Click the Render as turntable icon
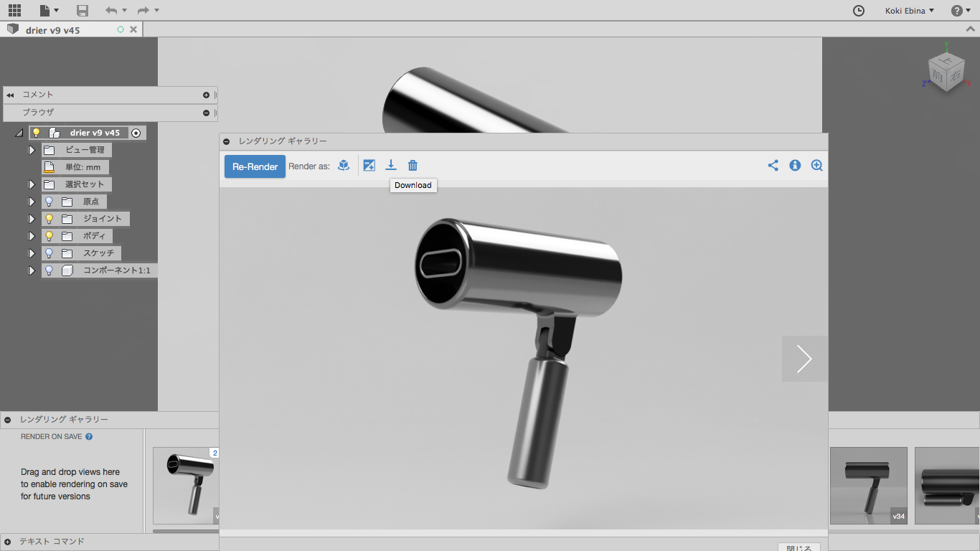This screenshot has width=980, height=551. tap(344, 166)
